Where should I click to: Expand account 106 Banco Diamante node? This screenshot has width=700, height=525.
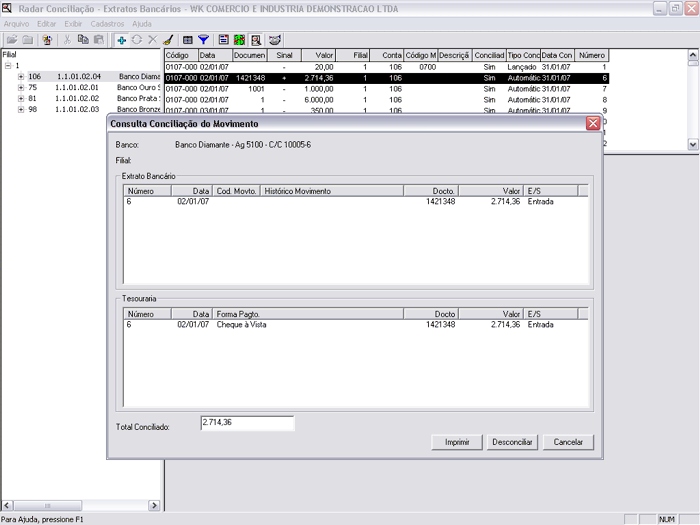[x=20, y=76]
